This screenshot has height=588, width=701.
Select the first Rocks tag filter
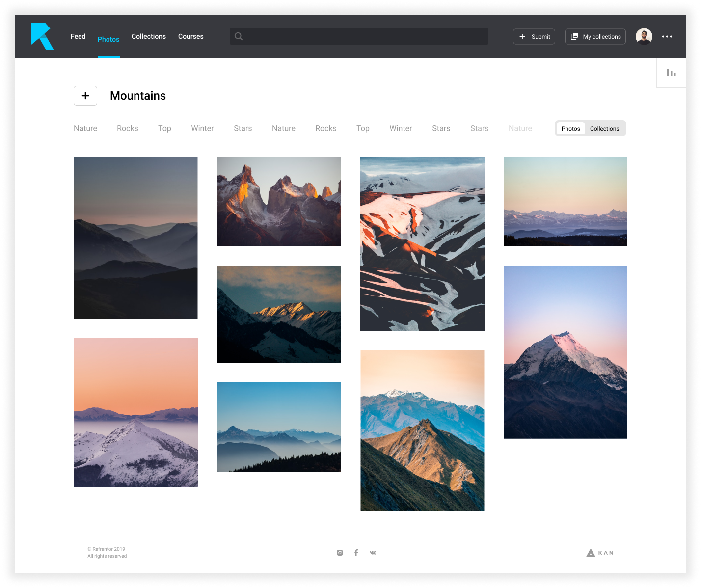127,128
